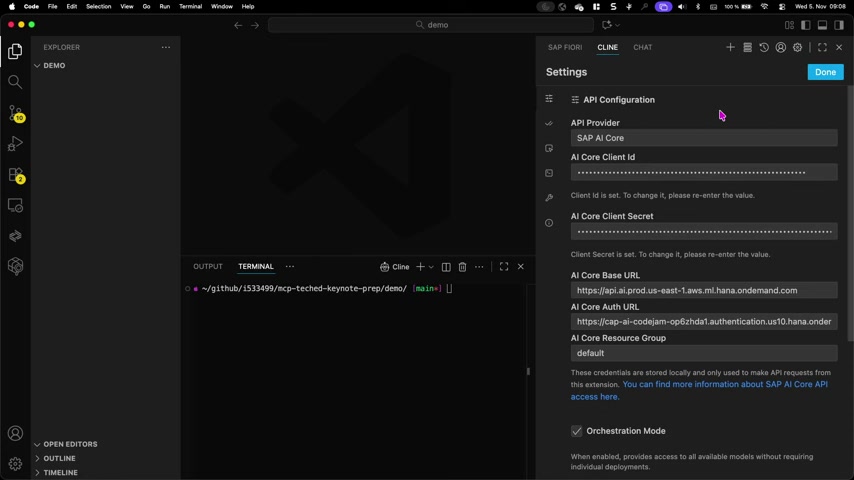Open macOS Control Center in menu bar
The width and height of the screenshot is (854, 480).
tap(782, 7)
